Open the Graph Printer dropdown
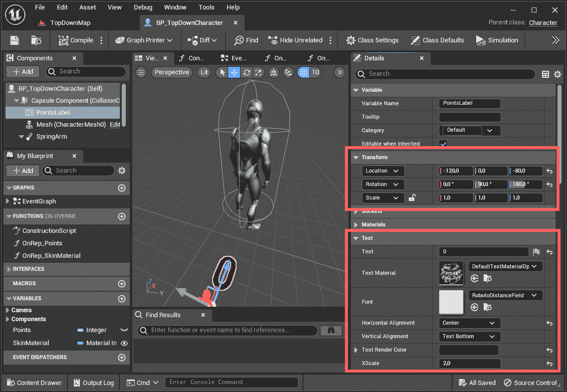 coord(144,40)
